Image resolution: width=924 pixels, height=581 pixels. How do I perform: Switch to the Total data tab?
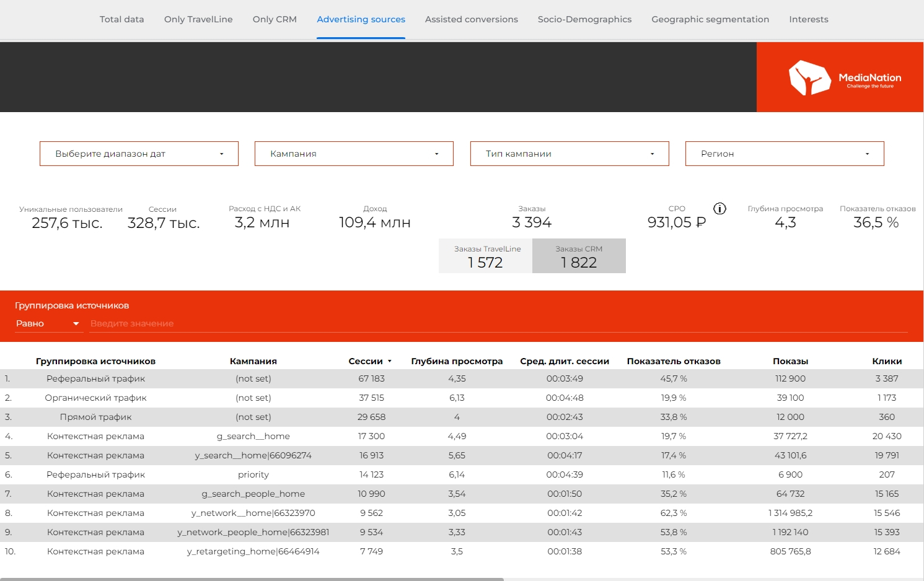121,19
